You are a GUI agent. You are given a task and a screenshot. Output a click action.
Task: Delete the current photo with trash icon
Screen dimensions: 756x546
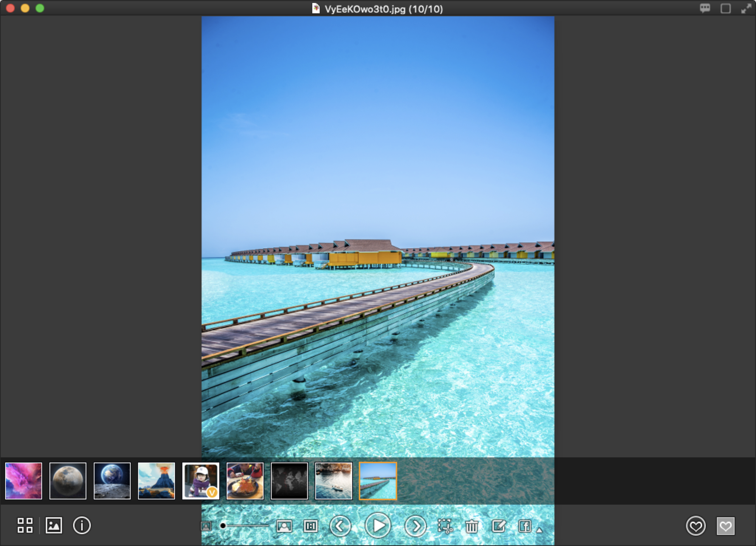pos(471,526)
